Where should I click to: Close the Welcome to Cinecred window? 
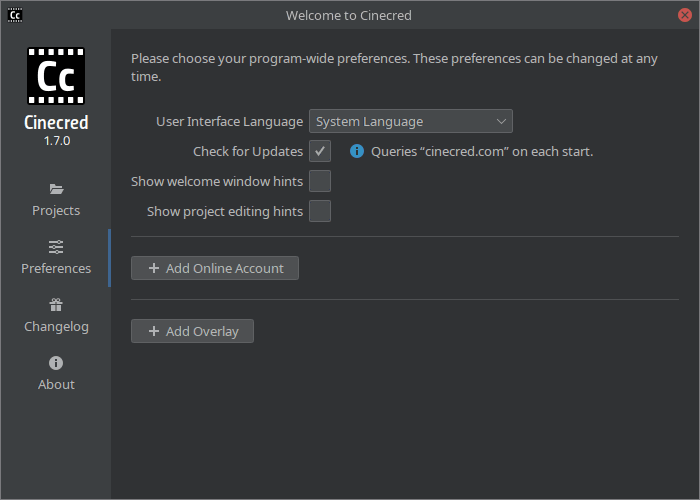click(685, 15)
